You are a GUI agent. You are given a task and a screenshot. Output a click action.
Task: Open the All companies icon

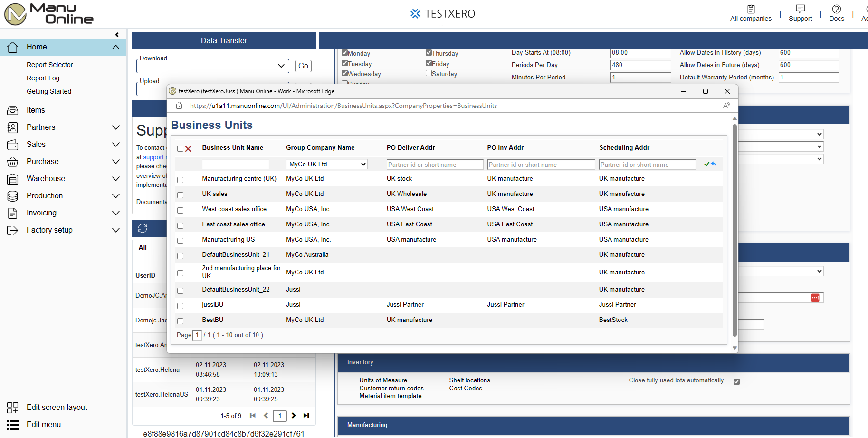click(x=751, y=13)
